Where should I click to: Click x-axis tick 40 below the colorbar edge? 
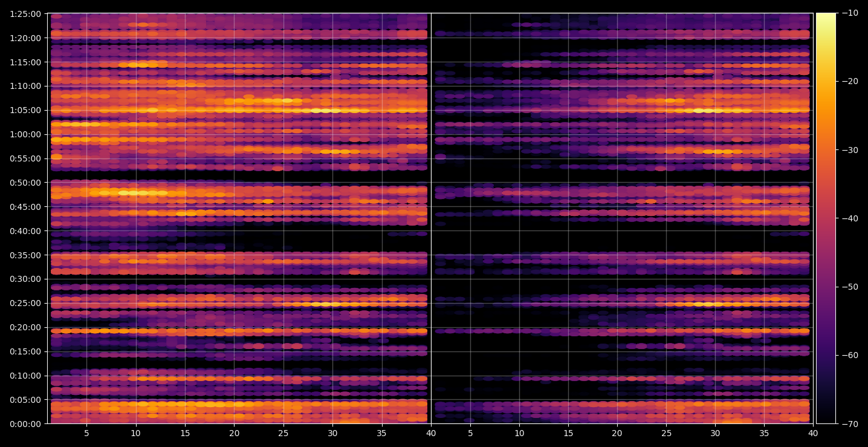(x=814, y=433)
